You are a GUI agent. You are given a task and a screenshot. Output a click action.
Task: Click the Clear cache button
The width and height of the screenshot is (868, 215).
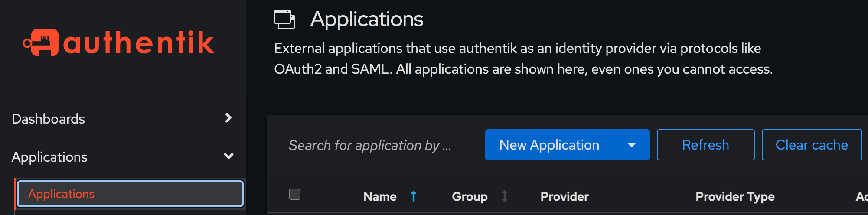click(812, 145)
